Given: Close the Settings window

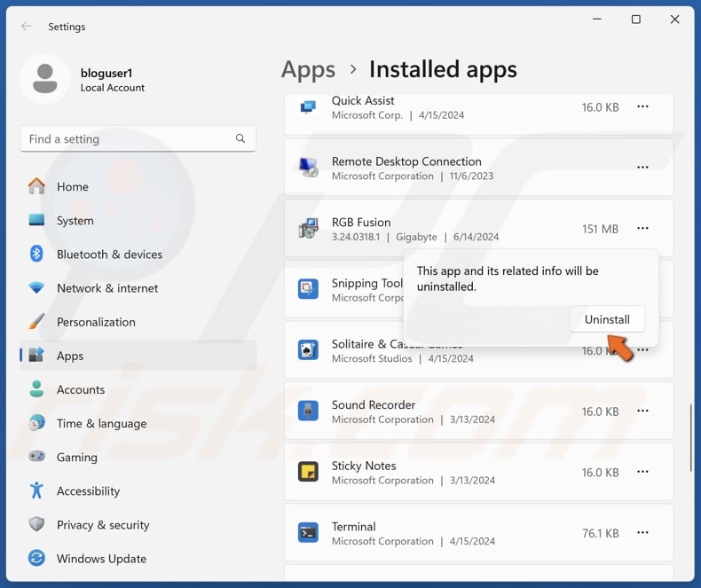Looking at the screenshot, I should coord(674,20).
